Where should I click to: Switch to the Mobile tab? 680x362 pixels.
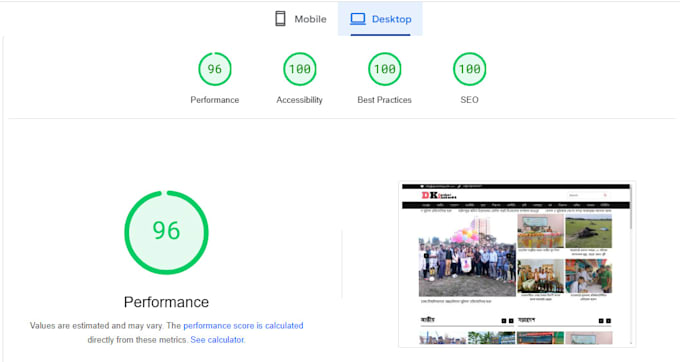[301, 19]
